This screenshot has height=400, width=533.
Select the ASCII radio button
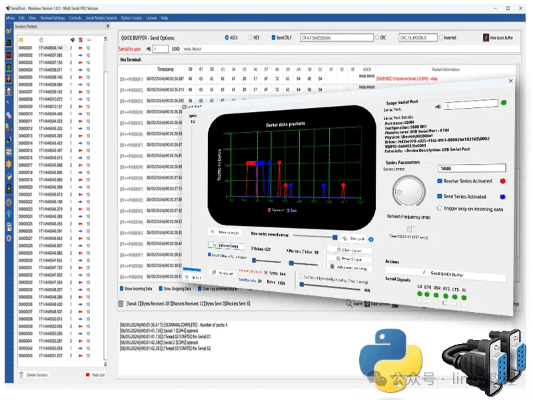tap(227, 37)
